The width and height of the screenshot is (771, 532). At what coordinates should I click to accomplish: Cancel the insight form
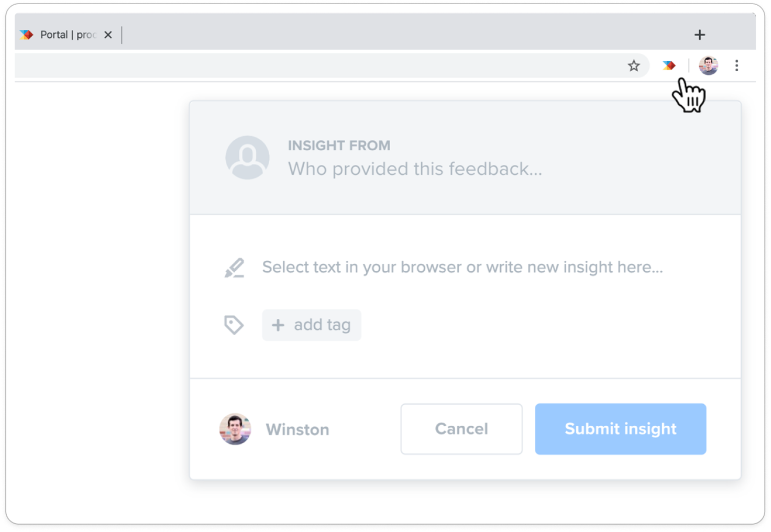(x=461, y=429)
